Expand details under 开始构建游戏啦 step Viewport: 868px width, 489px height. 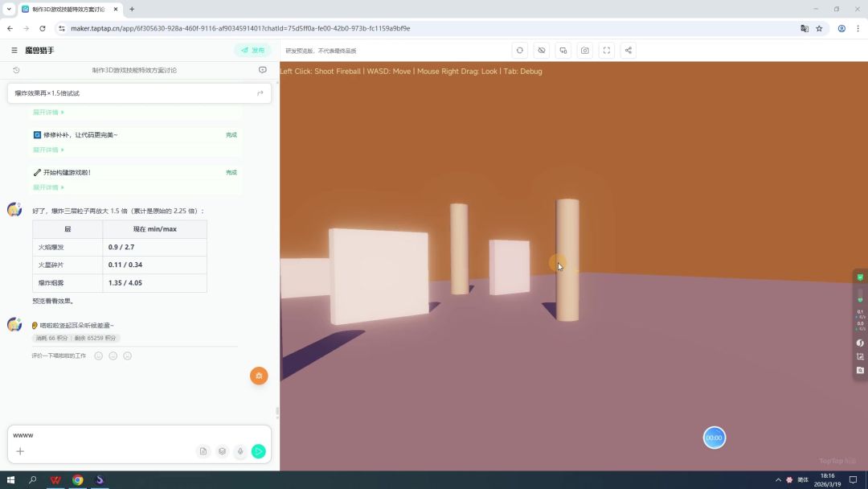coord(48,187)
